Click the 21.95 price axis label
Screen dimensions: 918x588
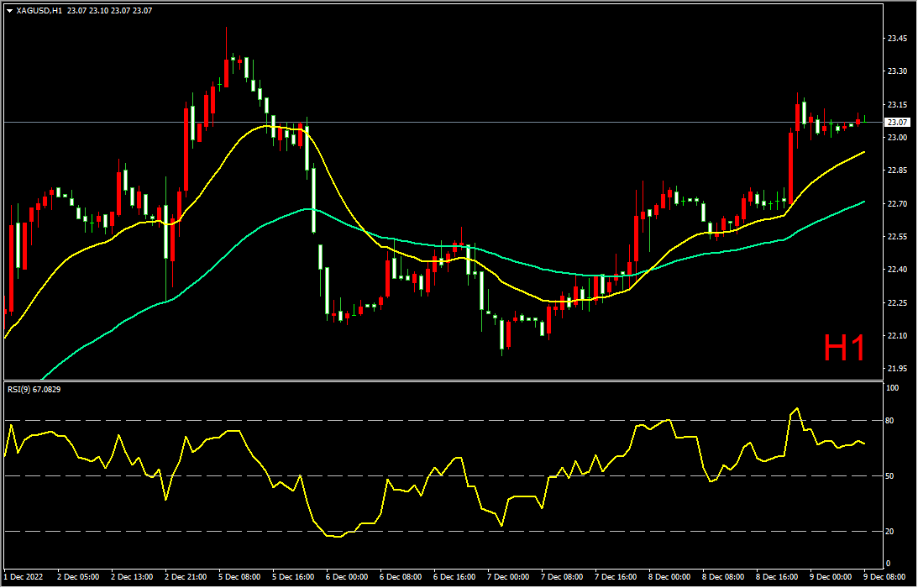(898, 369)
